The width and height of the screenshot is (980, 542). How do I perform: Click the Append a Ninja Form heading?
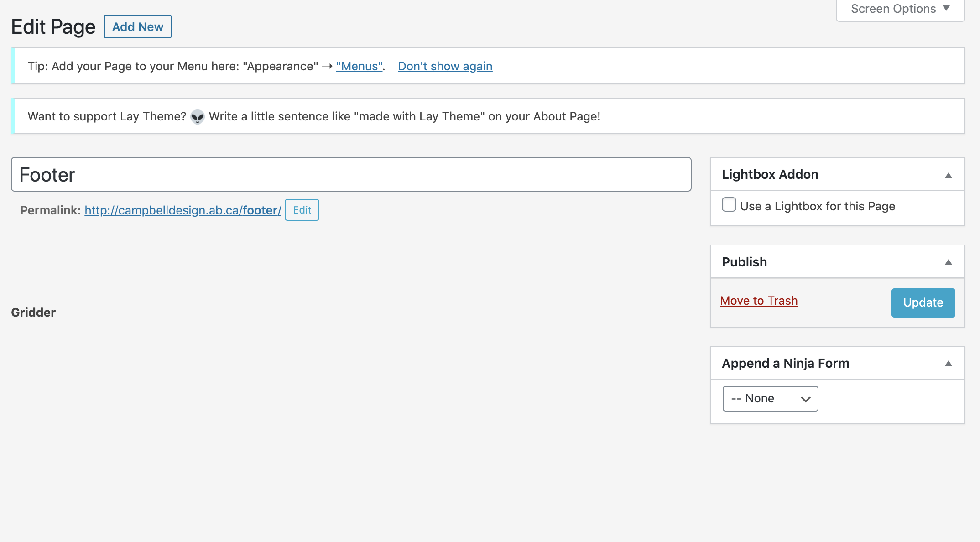click(x=785, y=364)
